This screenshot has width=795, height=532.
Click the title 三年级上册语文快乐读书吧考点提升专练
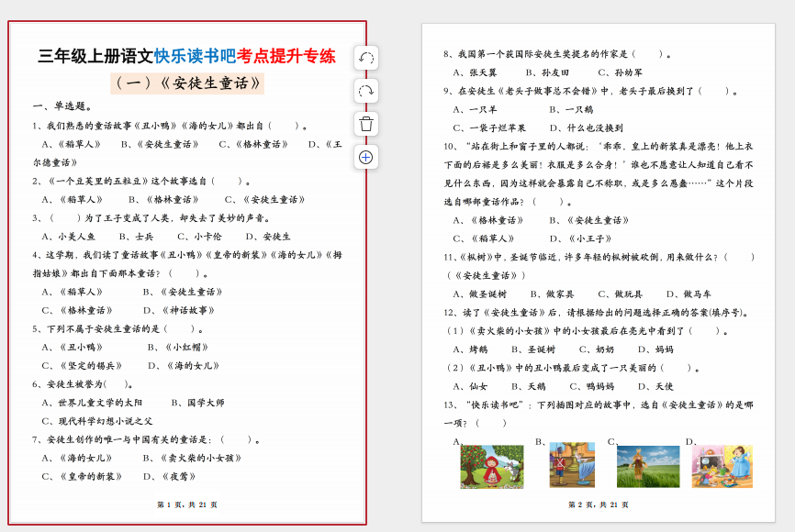point(186,56)
